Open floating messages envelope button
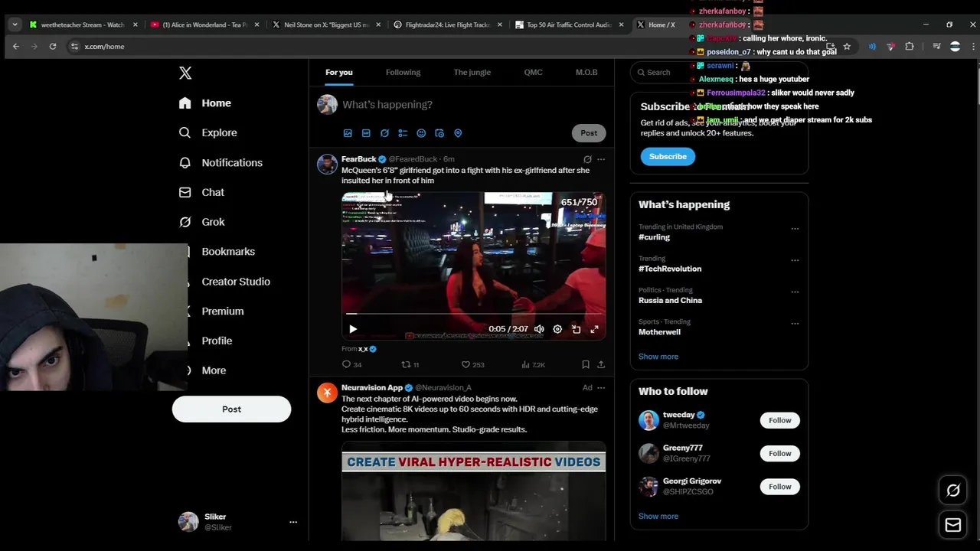 coord(953,525)
